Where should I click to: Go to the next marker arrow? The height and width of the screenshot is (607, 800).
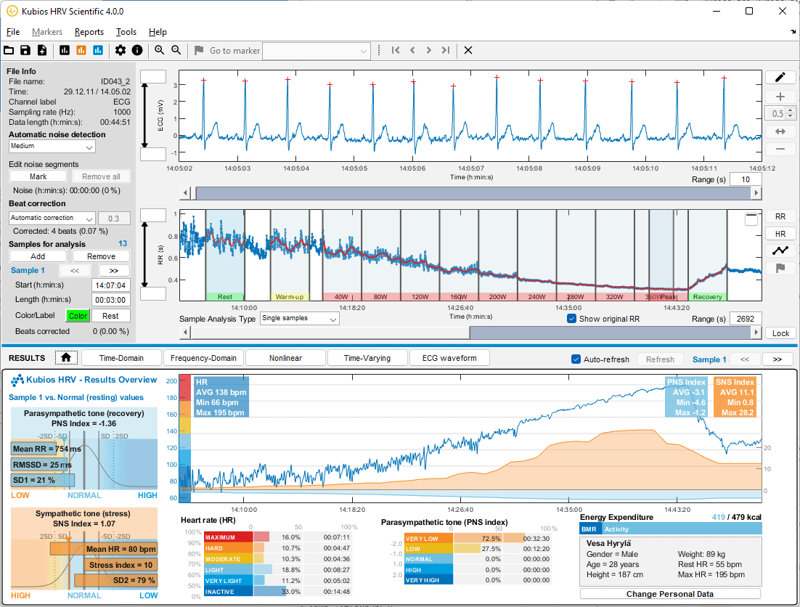click(429, 50)
